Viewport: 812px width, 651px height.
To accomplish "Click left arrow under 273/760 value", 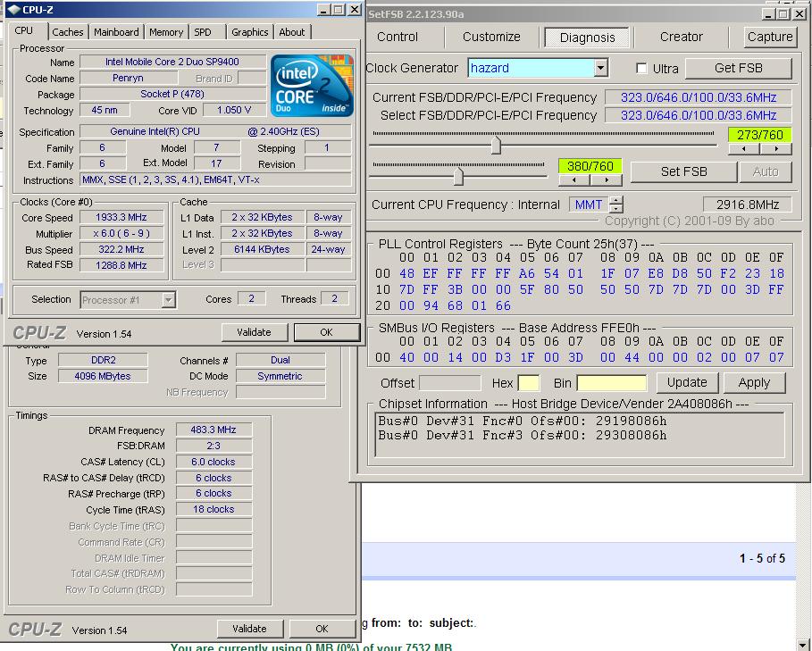I will [744, 149].
